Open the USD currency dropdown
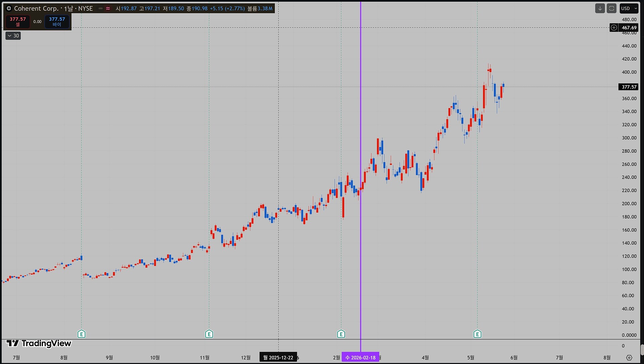 (x=629, y=8)
